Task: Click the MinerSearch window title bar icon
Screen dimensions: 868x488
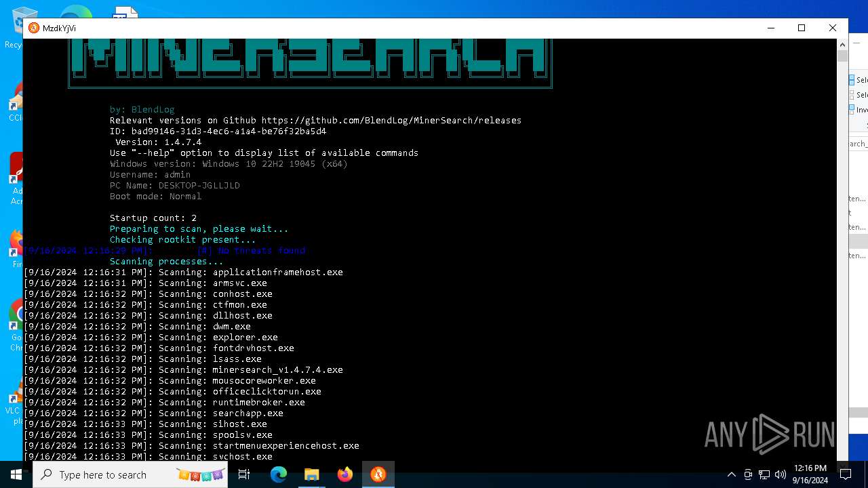Action: 34,28
